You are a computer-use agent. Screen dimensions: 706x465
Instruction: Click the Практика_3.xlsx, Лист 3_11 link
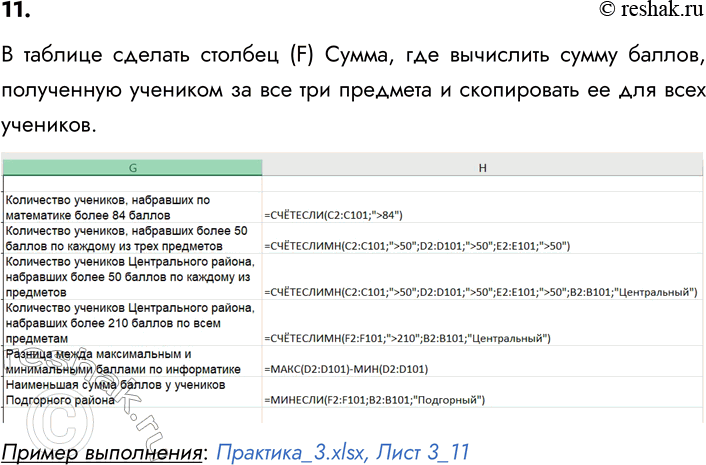[342, 450]
